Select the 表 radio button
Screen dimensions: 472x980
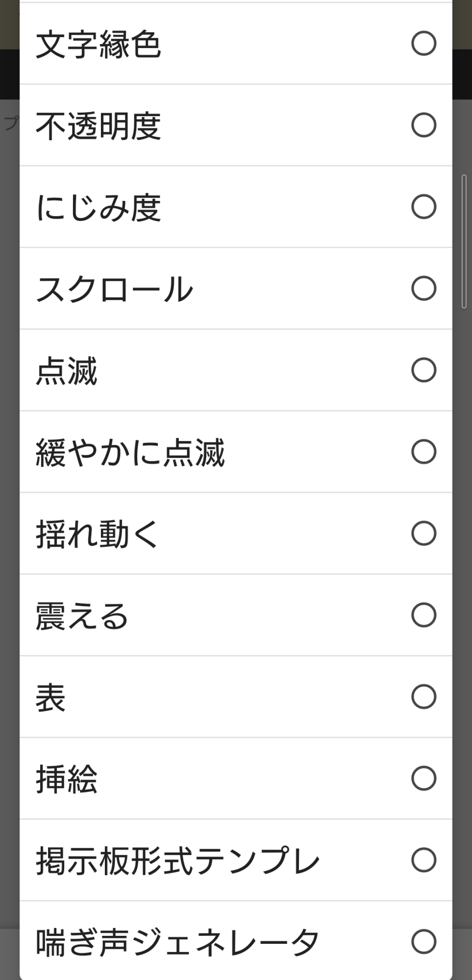coord(423,696)
